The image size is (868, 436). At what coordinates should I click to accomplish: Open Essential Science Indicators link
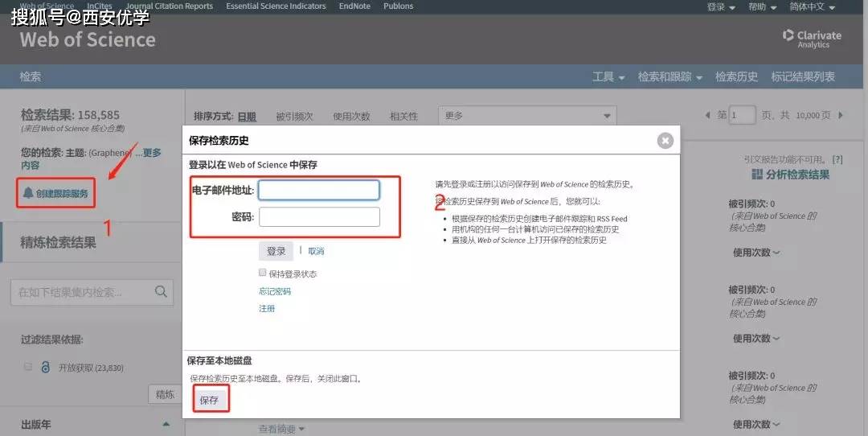click(x=276, y=6)
